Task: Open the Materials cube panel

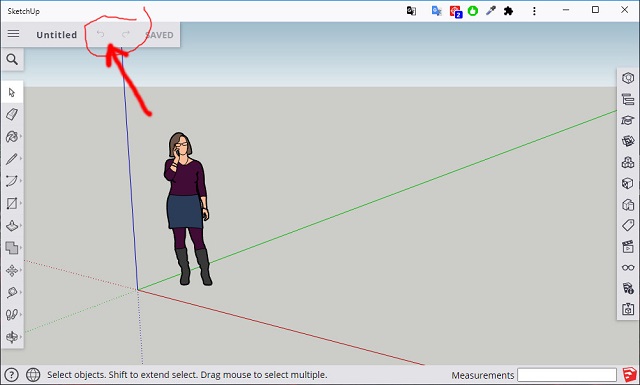Action: click(x=628, y=183)
